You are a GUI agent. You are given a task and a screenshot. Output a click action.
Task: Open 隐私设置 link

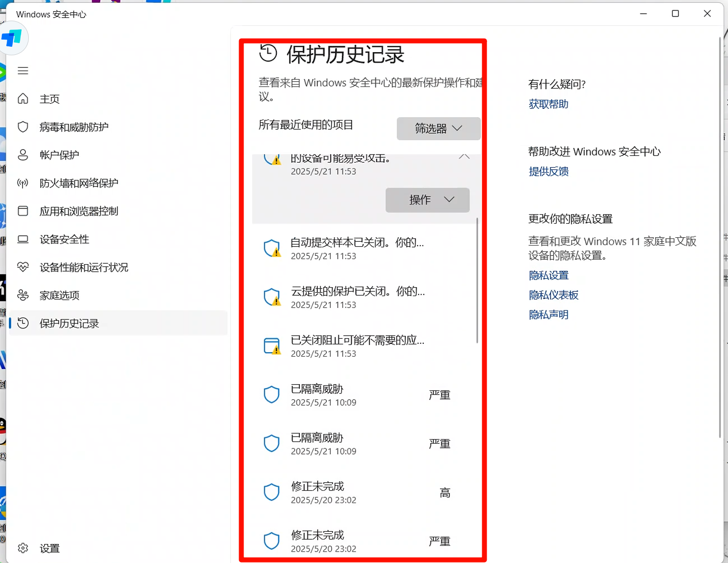point(548,275)
